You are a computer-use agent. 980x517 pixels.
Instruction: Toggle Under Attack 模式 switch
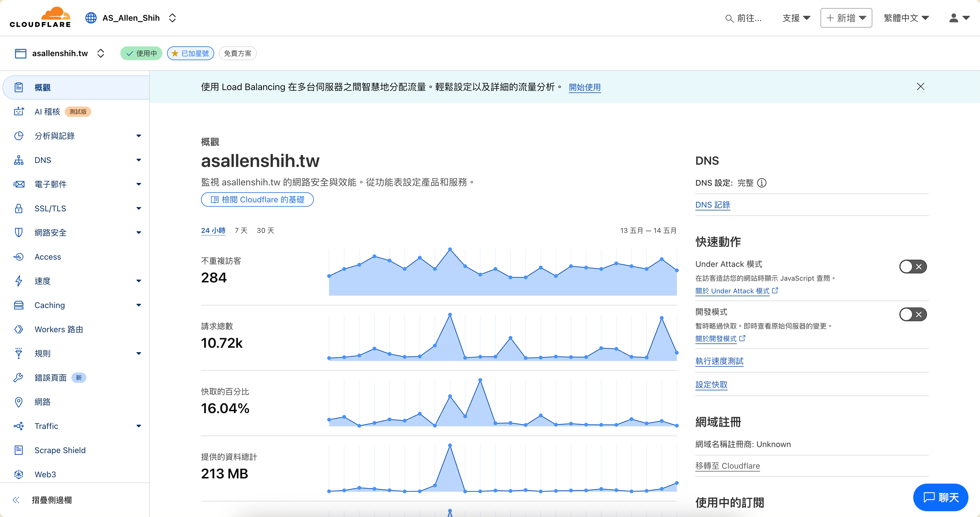[x=913, y=267]
